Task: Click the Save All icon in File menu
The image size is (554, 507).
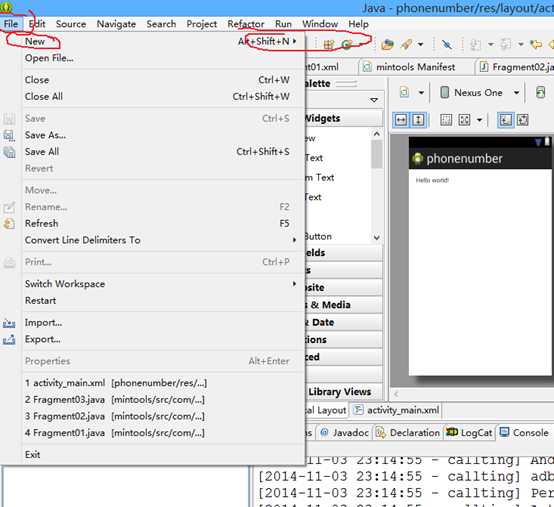Action: click(9, 152)
